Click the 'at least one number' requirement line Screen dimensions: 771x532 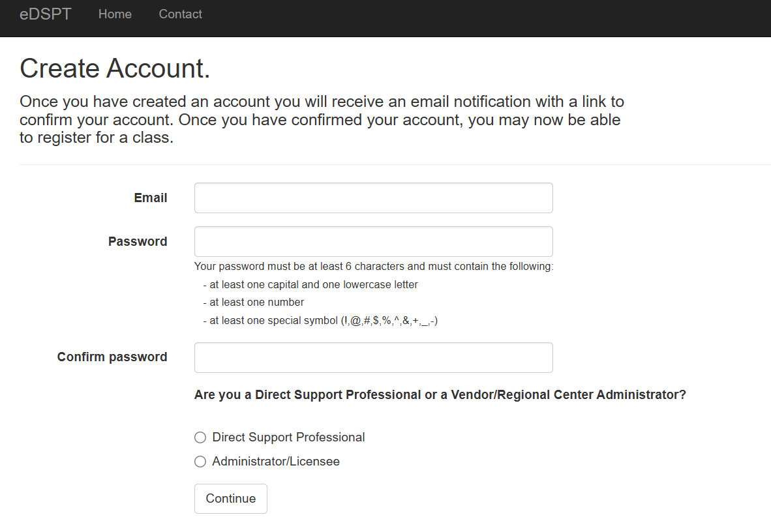[254, 303]
